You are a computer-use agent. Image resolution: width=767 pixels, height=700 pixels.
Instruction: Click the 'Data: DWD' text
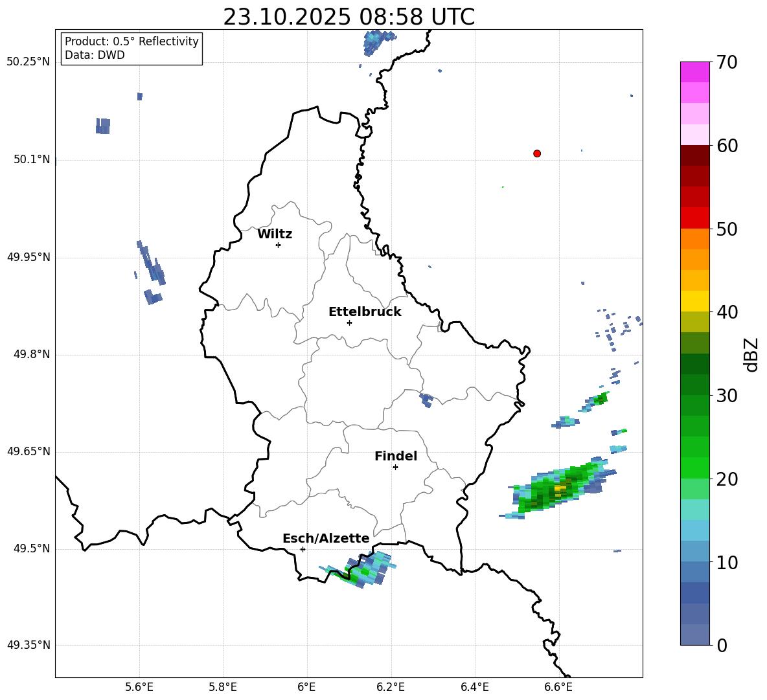click(x=95, y=55)
